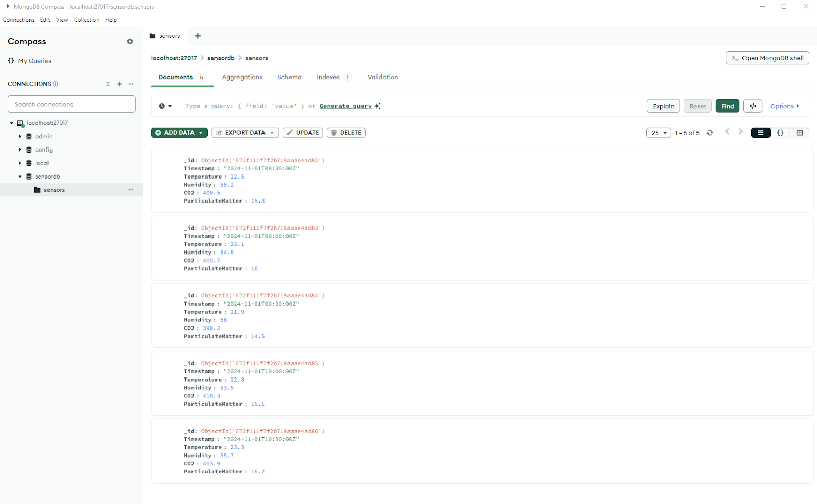Open the ADD DATA dropdown
817x504 pixels.
[x=179, y=133]
